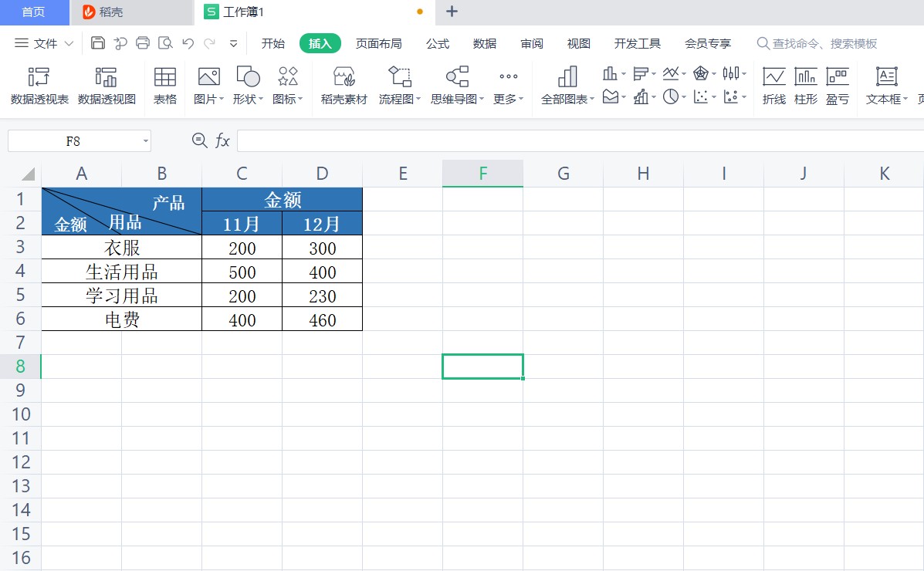The image size is (924, 571).
Task: Insert a 盈亏 sparkline
Action: click(x=838, y=85)
